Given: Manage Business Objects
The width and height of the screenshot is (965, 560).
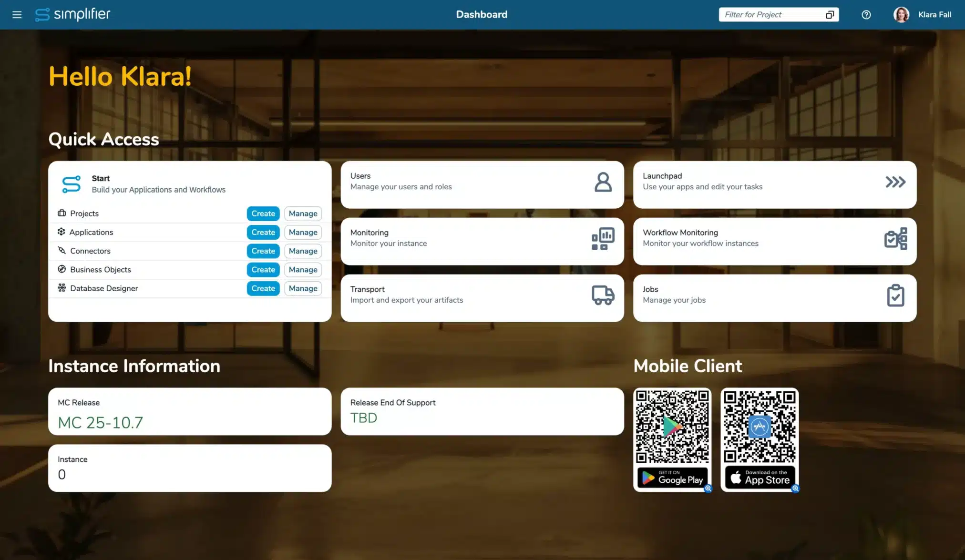Looking at the screenshot, I should [x=303, y=270].
